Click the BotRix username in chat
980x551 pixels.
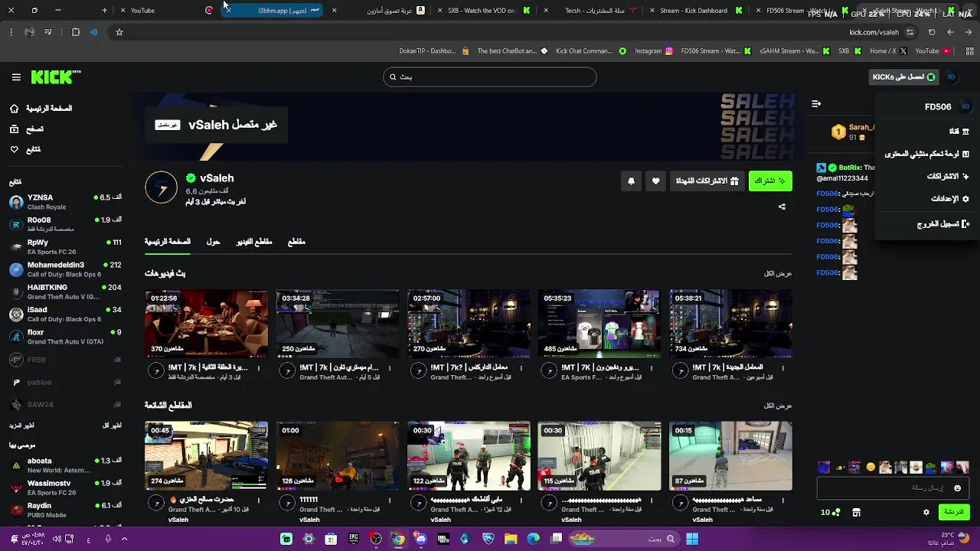pos(850,167)
